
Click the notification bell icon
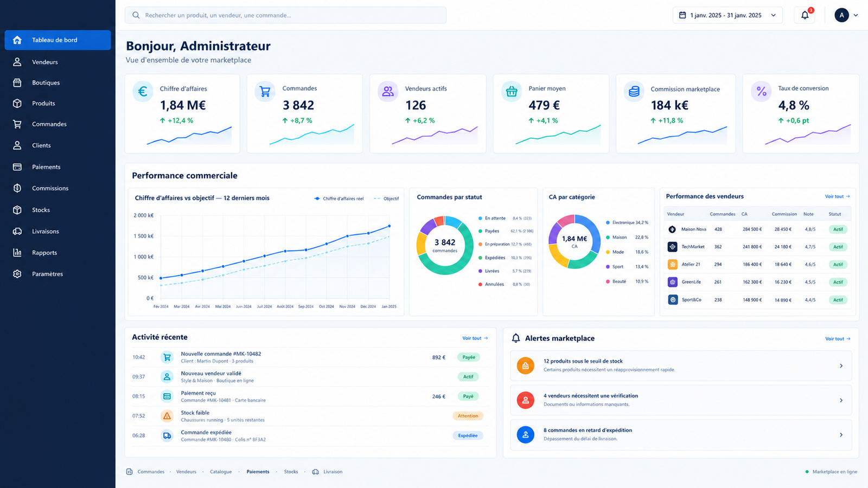(805, 15)
